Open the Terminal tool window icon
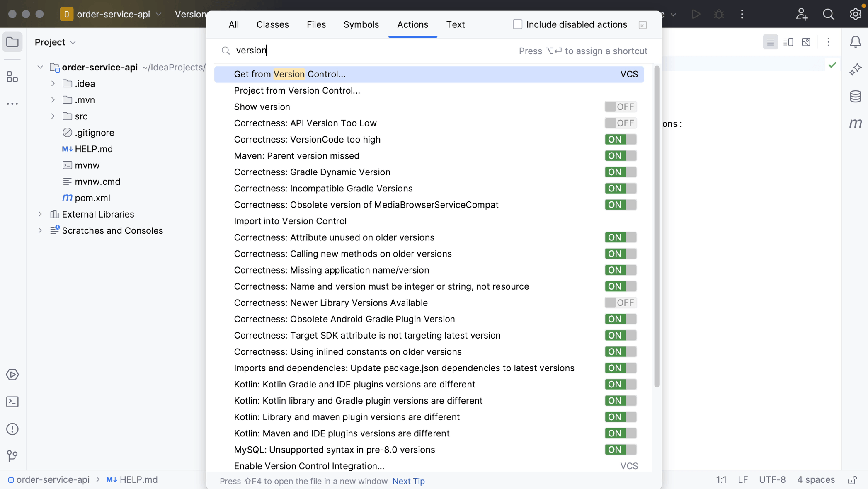Screen dimensions: 868x489 [12, 402]
